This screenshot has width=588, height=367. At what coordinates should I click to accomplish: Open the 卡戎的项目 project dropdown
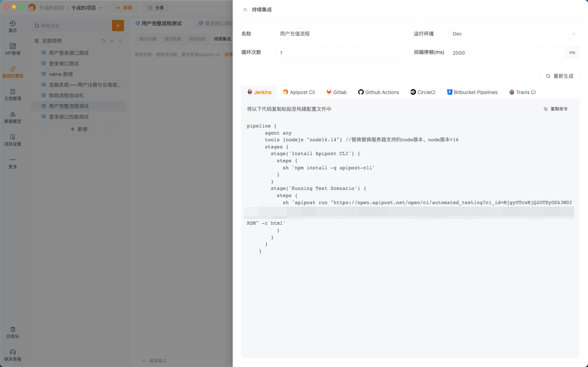coord(87,8)
